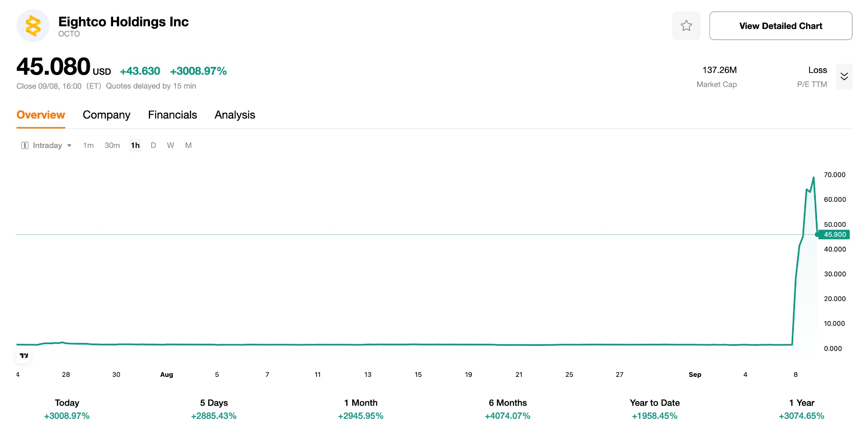
Task: Click the View Detailed Chart button
Action: [781, 26]
